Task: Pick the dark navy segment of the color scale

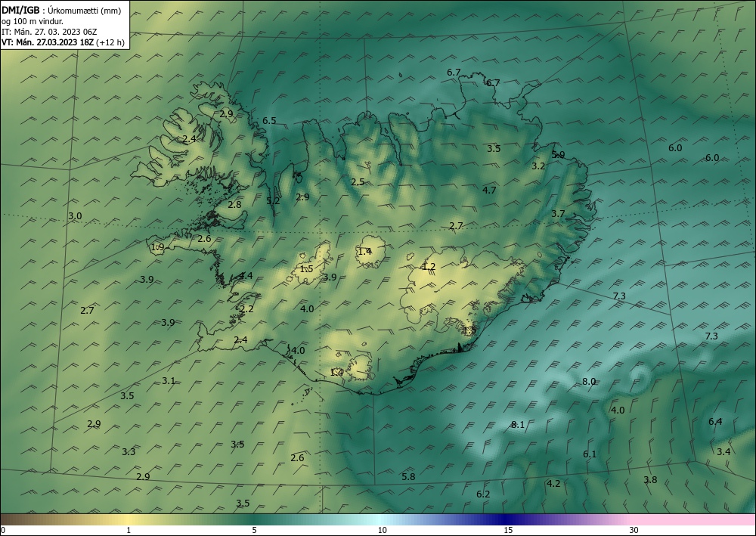Action: pyautogui.click(x=507, y=519)
